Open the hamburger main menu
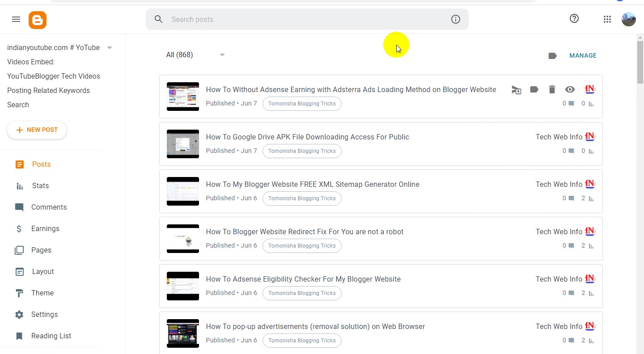The height and width of the screenshot is (354, 644). 16,19
